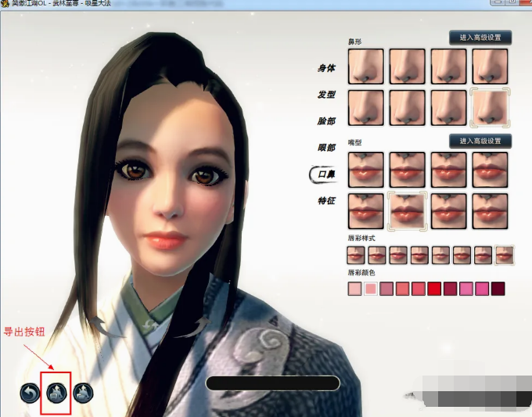
Task: Choose second nose shape in top row
Action: [x=407, y=67]
